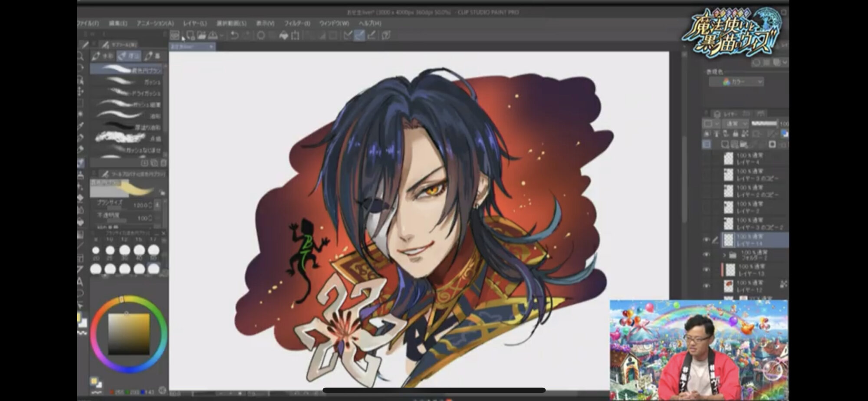Open the レイヤー(L) menu
This screenshot has width=868, height=401.
[x=195, y=23]
